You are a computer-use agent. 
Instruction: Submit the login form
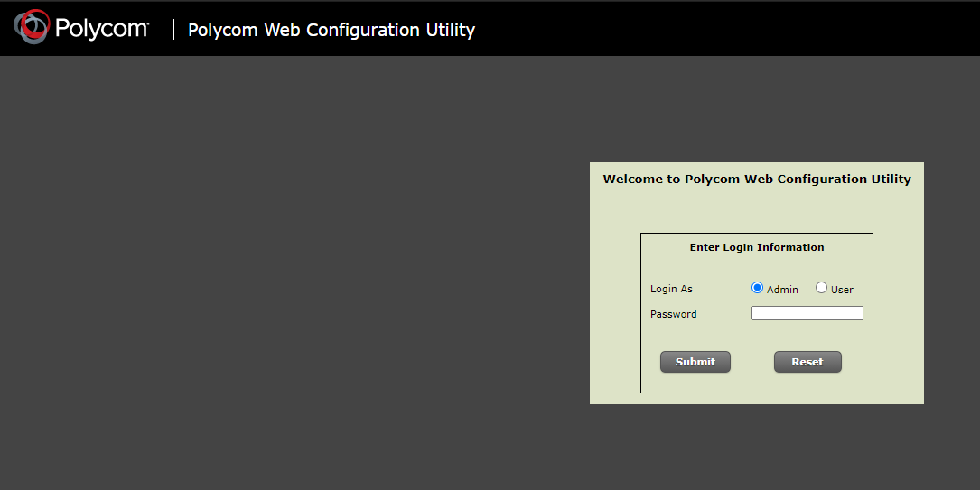[695, 362]
